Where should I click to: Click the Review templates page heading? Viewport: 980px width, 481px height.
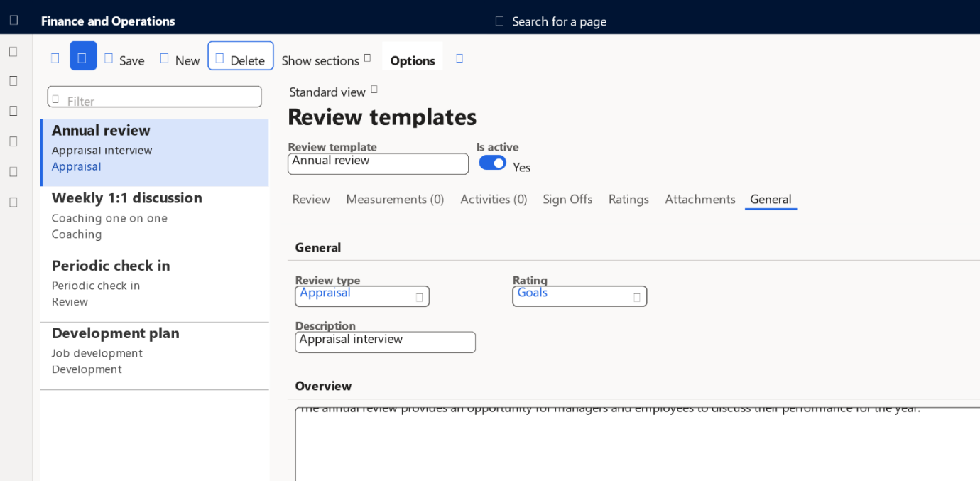pos(382,117)
